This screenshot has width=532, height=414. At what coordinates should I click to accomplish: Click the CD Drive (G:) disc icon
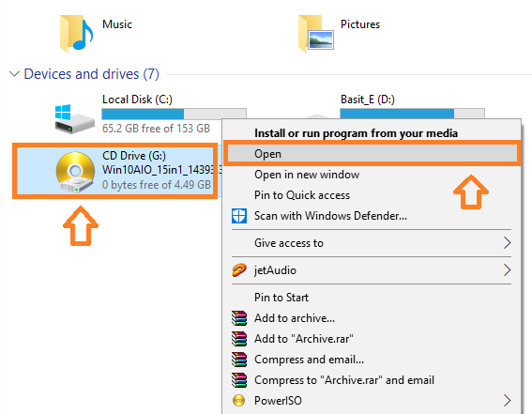coord(75,172)
